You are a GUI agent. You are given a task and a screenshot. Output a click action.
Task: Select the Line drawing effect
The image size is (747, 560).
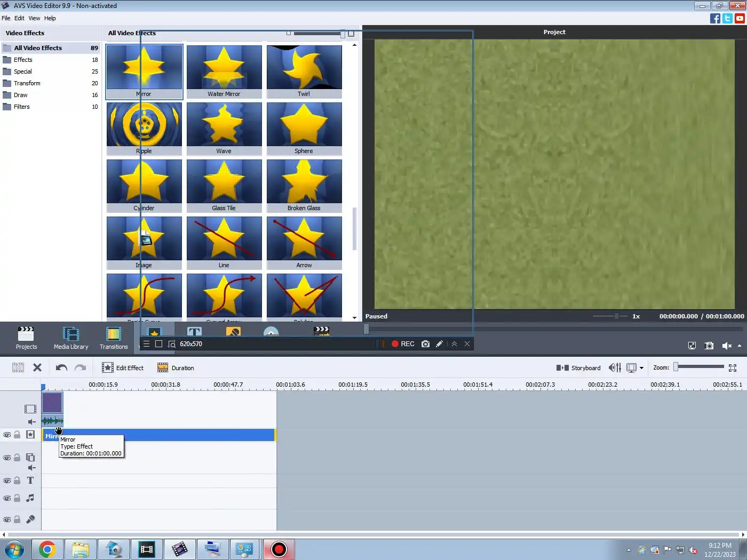pyautogui.click(x=224, y=243)
